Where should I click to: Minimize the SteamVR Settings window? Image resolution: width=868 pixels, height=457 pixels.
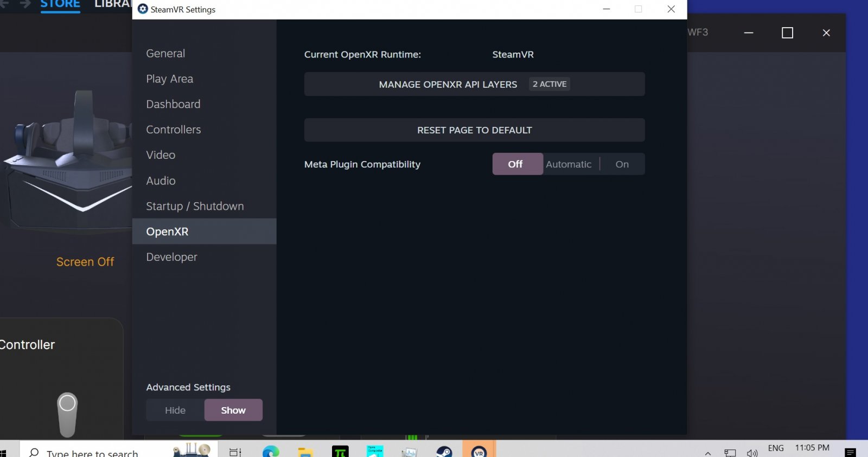[x=607, y=9]
